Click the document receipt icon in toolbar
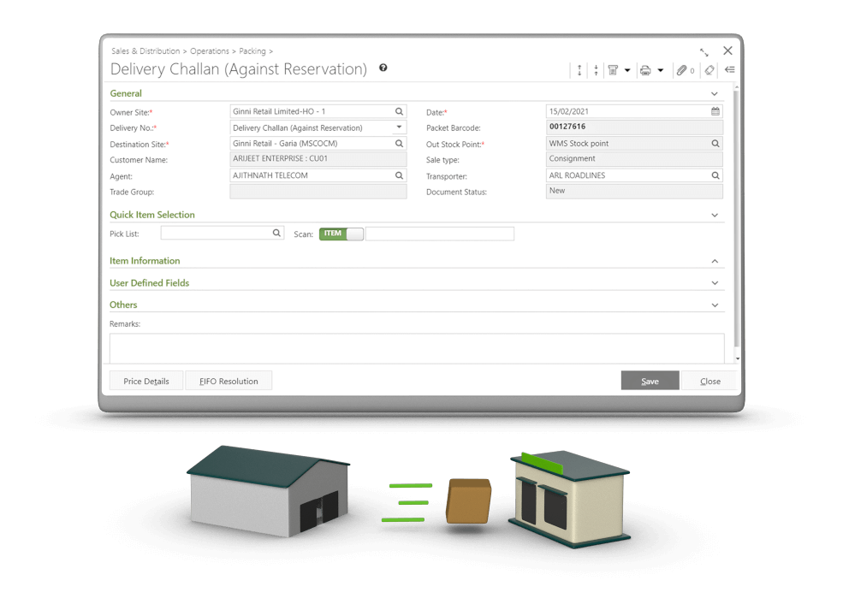The height and width of the screenshot is (616, 843). [x=613, y=70]
